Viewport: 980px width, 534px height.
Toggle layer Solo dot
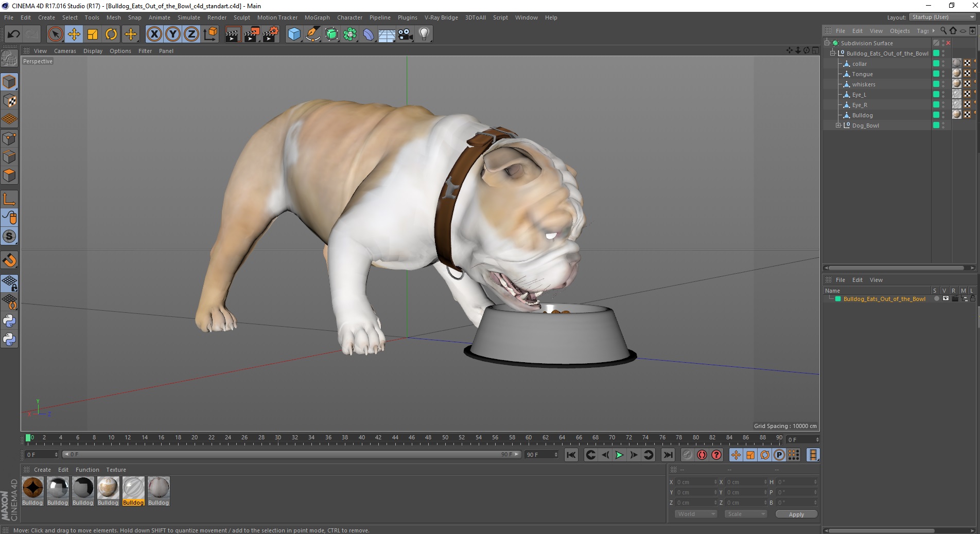click(937, 299)
